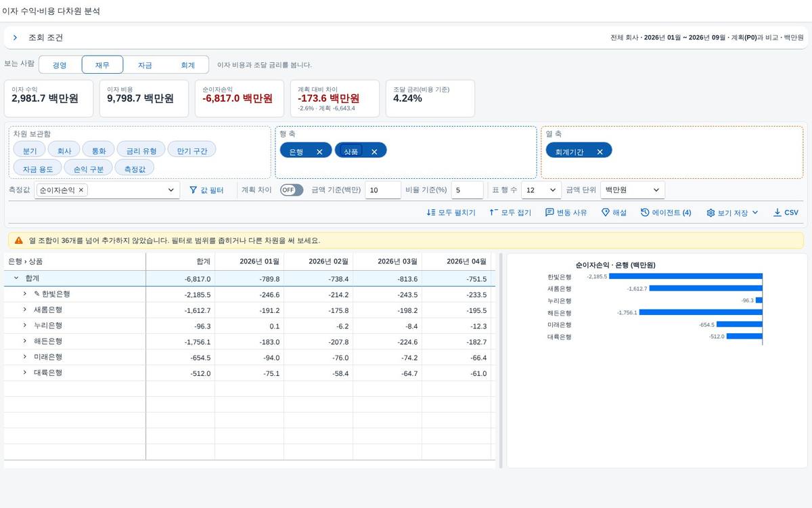Expand the 미래은행 row

(x=24, y=357)
